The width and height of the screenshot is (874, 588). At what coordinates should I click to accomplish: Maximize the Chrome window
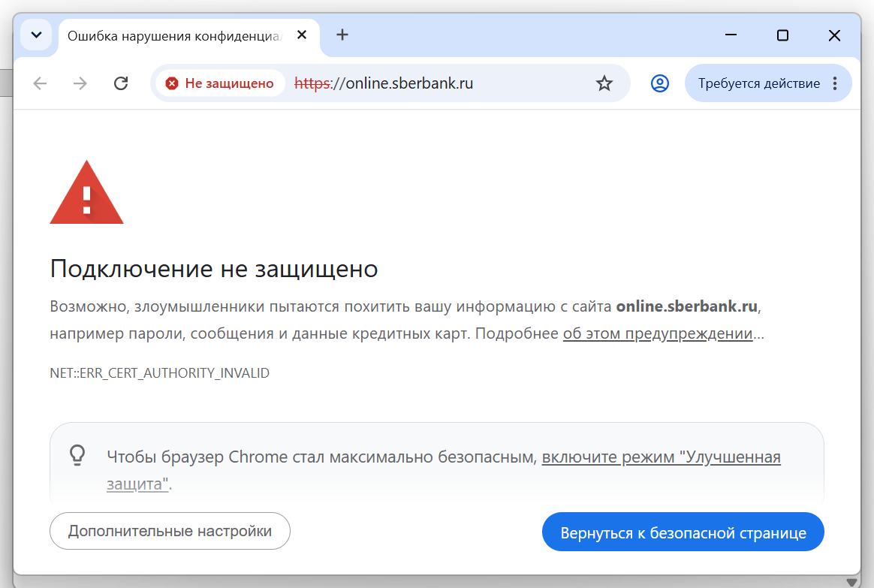pos(782,35)
